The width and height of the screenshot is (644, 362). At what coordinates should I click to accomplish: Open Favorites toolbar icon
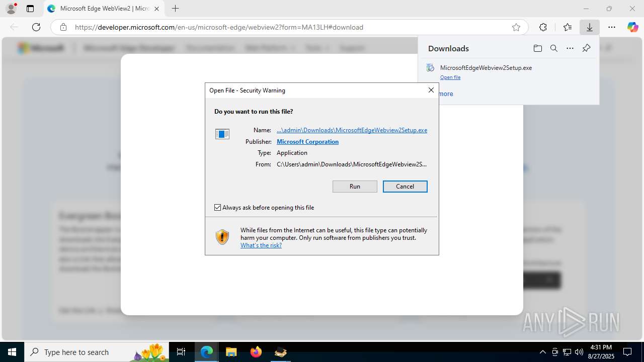pyautogui.click(x=568, y=27)
